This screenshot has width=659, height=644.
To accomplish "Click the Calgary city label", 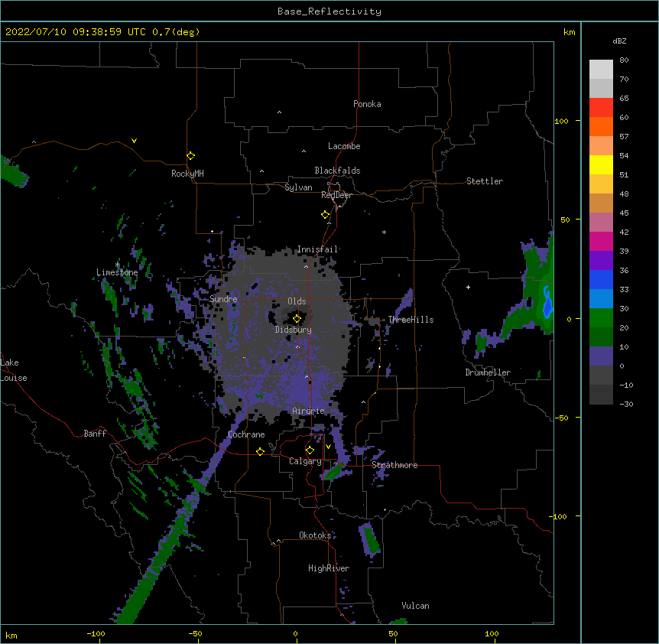I will [x=305, y=461].
